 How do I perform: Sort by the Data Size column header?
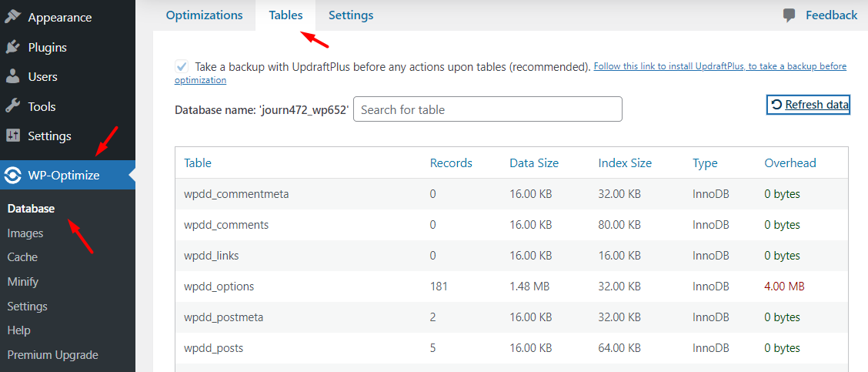pos(534,163)
